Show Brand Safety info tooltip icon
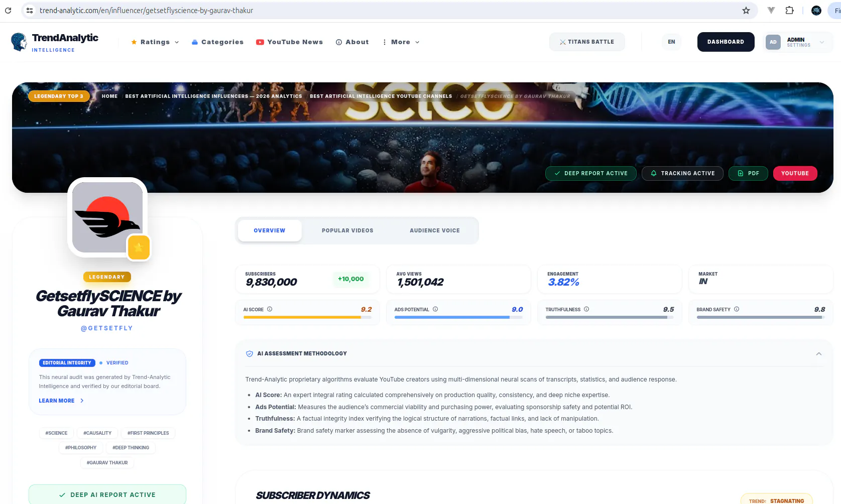This screenshot has width=841, height=504. click(737, 309)
